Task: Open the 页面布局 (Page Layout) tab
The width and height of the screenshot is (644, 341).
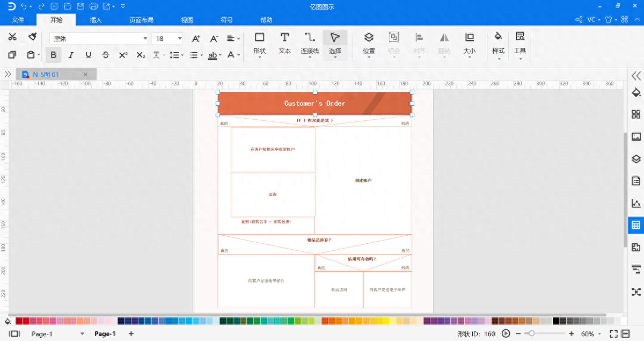Action: [x=141, y=20]
